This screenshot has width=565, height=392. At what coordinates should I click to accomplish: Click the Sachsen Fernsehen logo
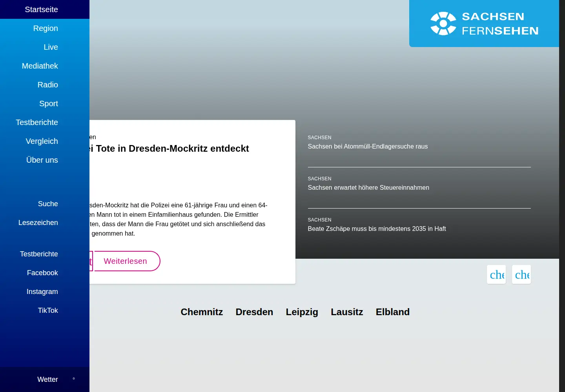coord(484,24)
